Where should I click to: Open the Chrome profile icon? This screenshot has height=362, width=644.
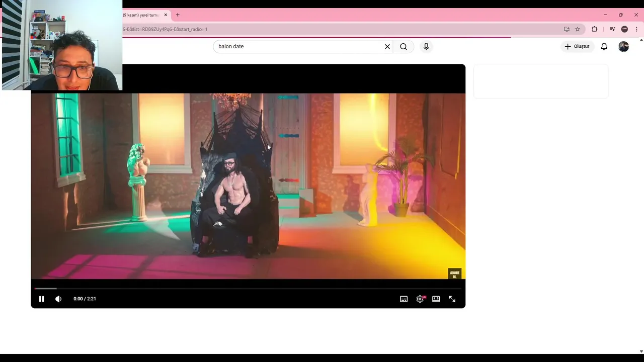[624, 29]
